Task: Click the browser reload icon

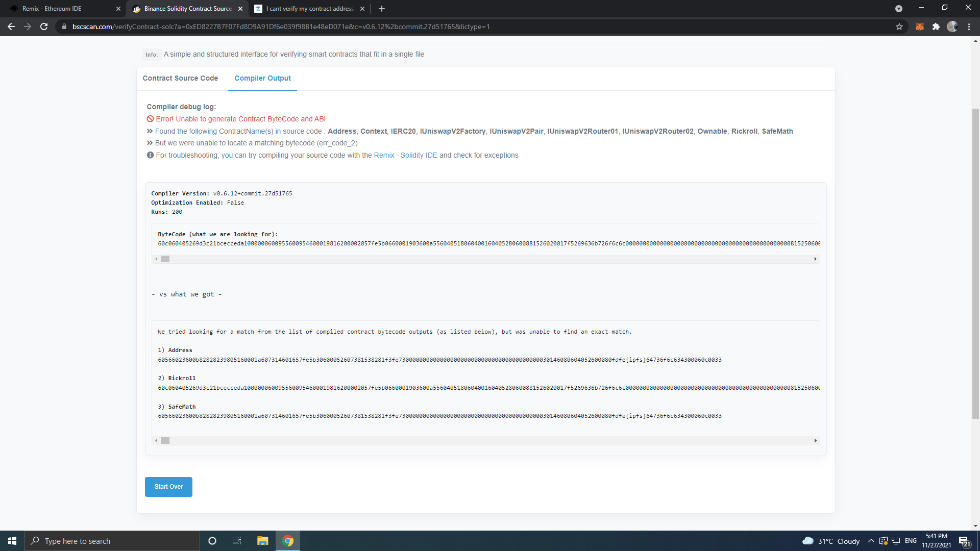Action: [44, 27]
